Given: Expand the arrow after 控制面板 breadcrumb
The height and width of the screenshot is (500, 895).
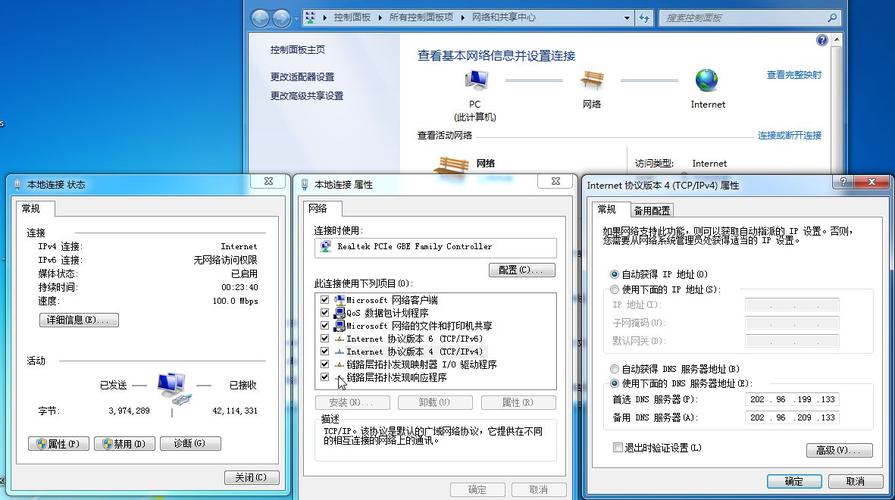Looking at the screenshot, I should click(381, 17).
